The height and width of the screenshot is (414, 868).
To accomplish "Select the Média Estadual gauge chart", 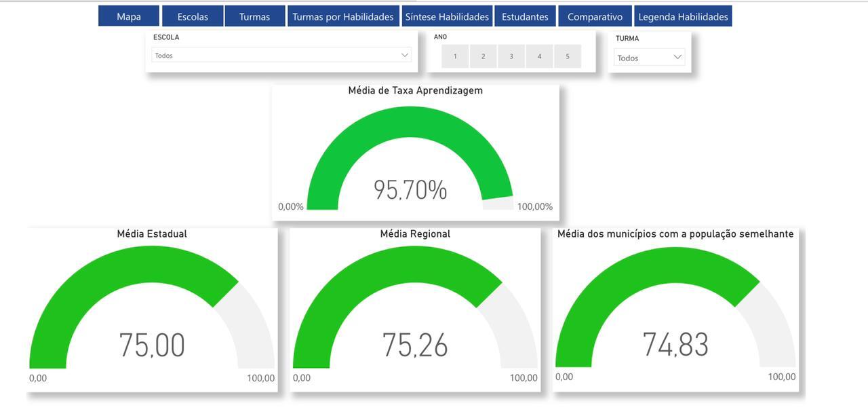I will [x=152, y=312].
